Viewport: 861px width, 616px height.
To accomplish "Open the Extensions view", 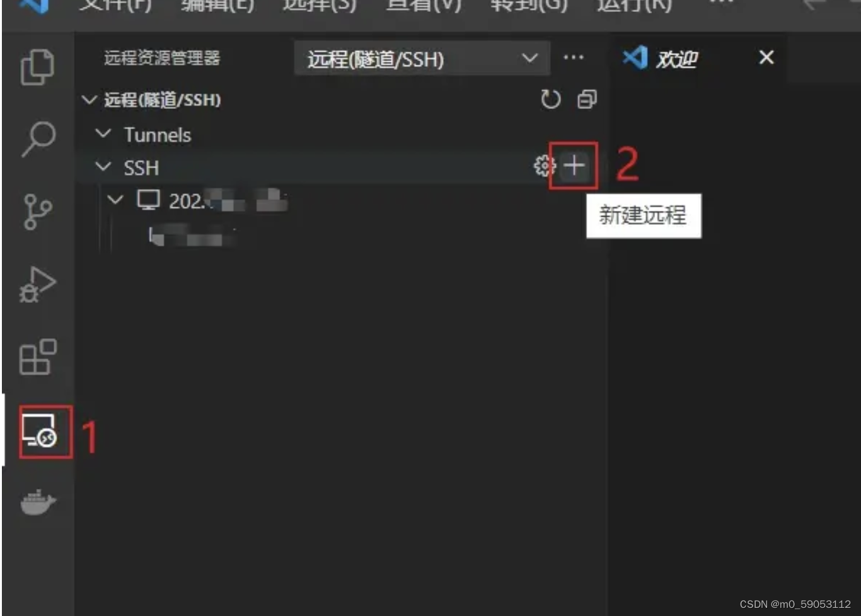I will click(38, 357).
